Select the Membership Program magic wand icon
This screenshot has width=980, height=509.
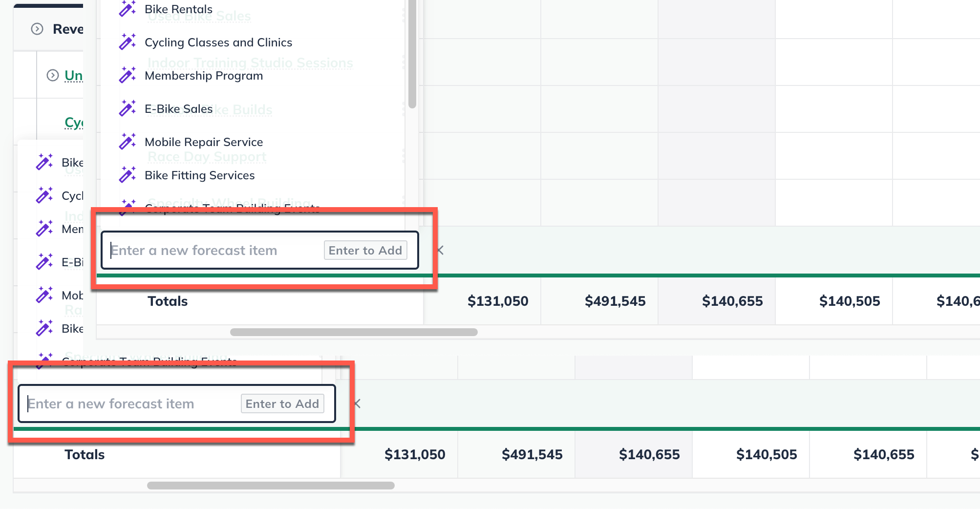(128, 74)
